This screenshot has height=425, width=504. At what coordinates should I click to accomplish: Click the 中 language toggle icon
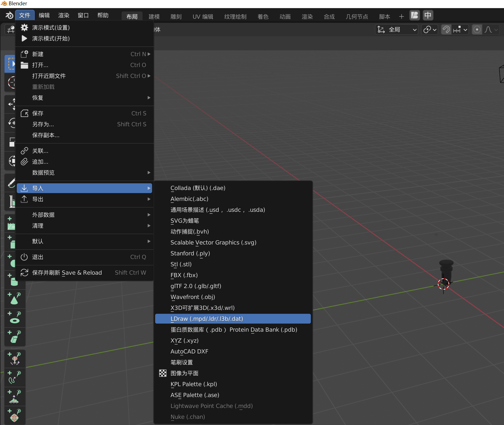click(x=428, y=15)
